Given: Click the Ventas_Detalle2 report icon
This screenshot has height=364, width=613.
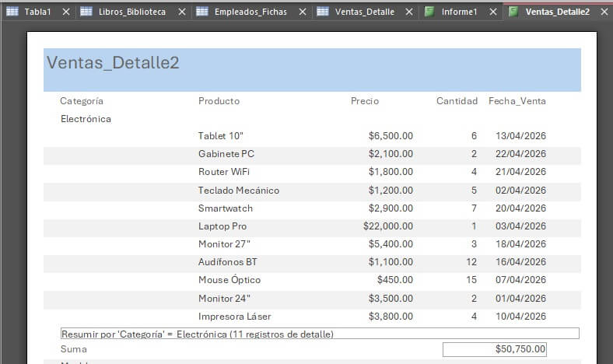Looking at the screenshot, I should point(513,12).
